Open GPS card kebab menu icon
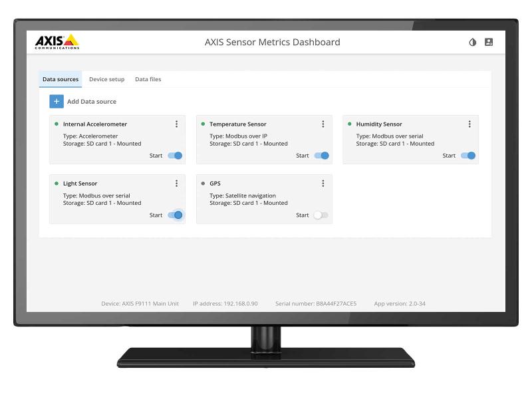532x399 pixels. coord(323,183)
